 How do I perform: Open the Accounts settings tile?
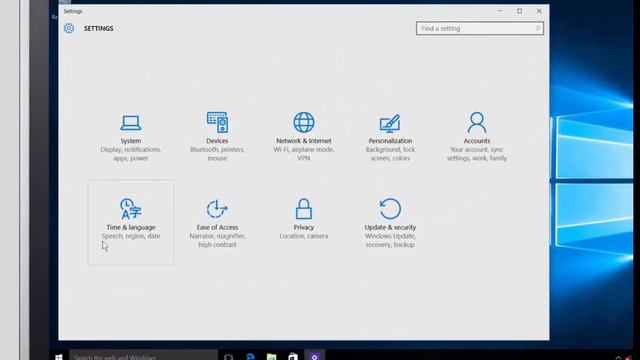tap(477, 137)
